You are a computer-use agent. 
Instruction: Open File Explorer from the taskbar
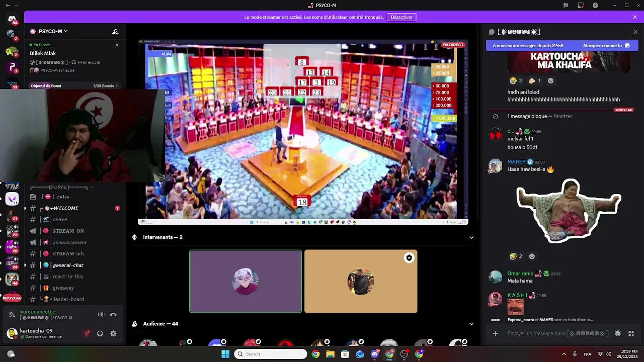click(330, 354)
